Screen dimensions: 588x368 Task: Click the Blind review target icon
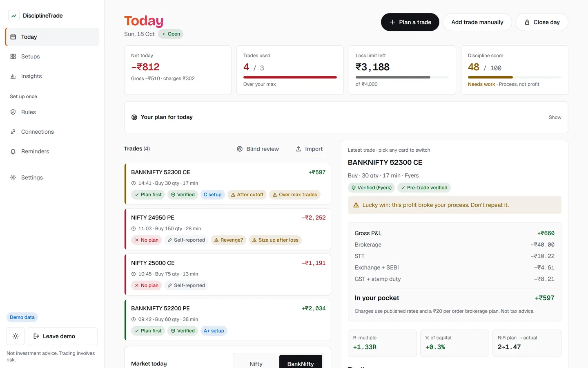click(x=240, y=149)
